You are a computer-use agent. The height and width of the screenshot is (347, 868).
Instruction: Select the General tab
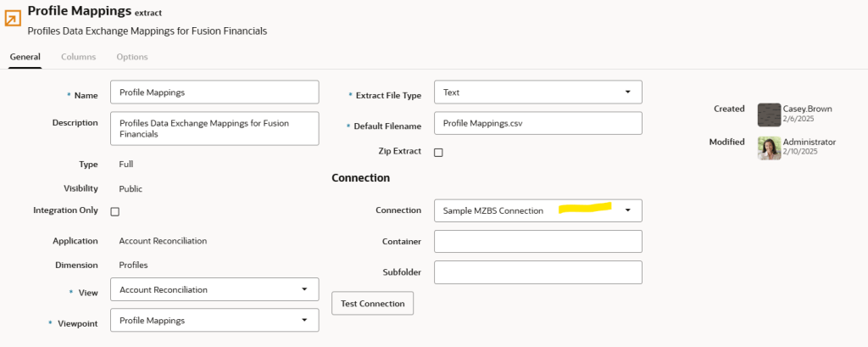tap(25, 57)
